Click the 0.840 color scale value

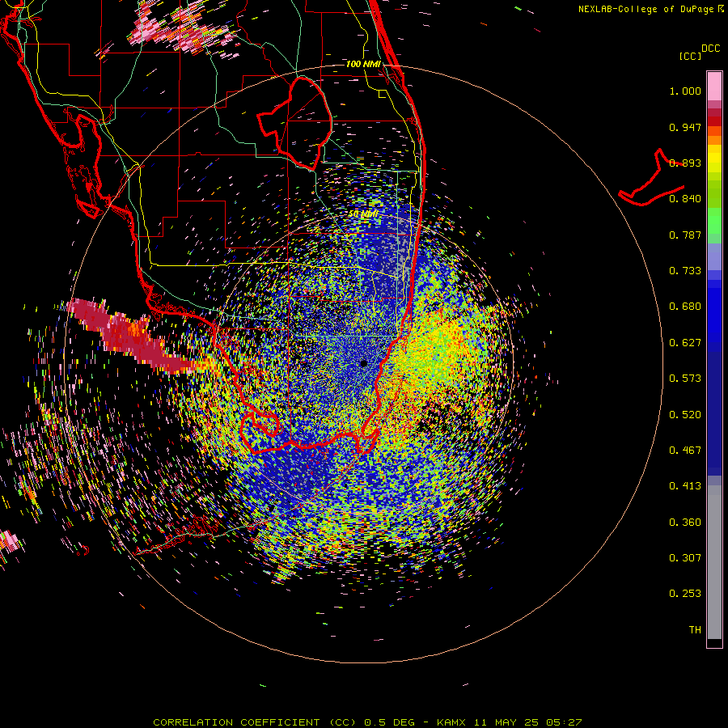pos(685,199)
